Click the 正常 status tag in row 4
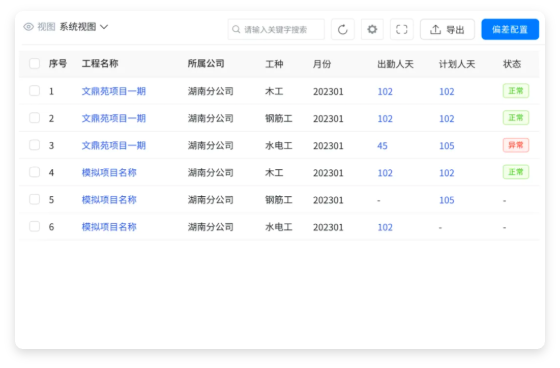This screenshot has width=560, height=368. (516, 172)
